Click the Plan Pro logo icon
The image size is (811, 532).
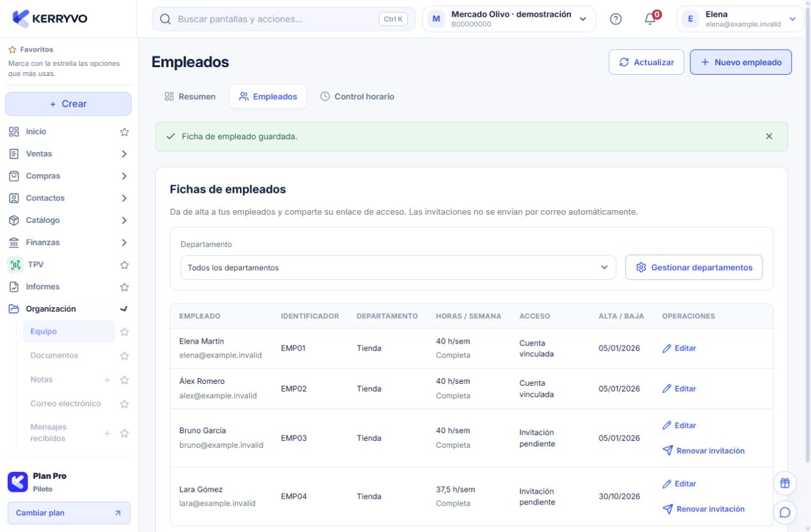[x=17, y=482]
